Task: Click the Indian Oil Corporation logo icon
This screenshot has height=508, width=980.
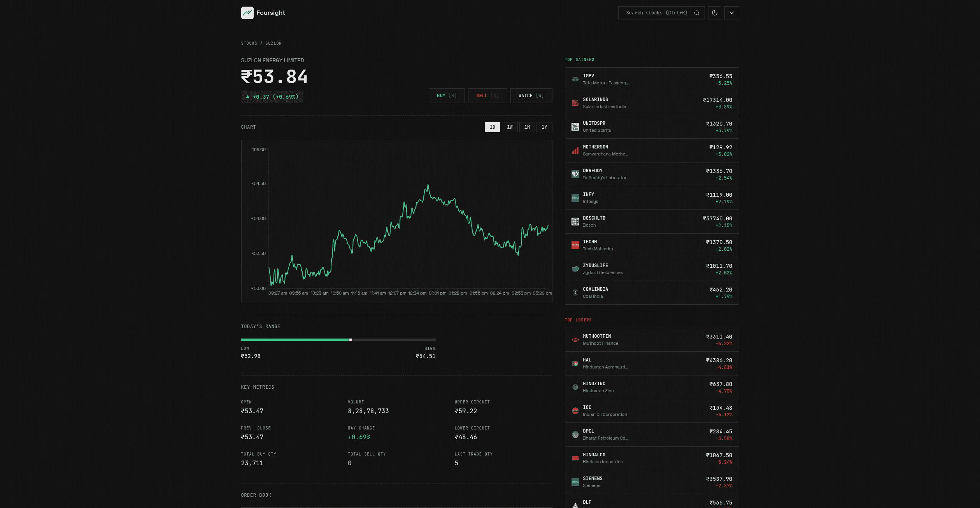Action: (x=575, y=411)
